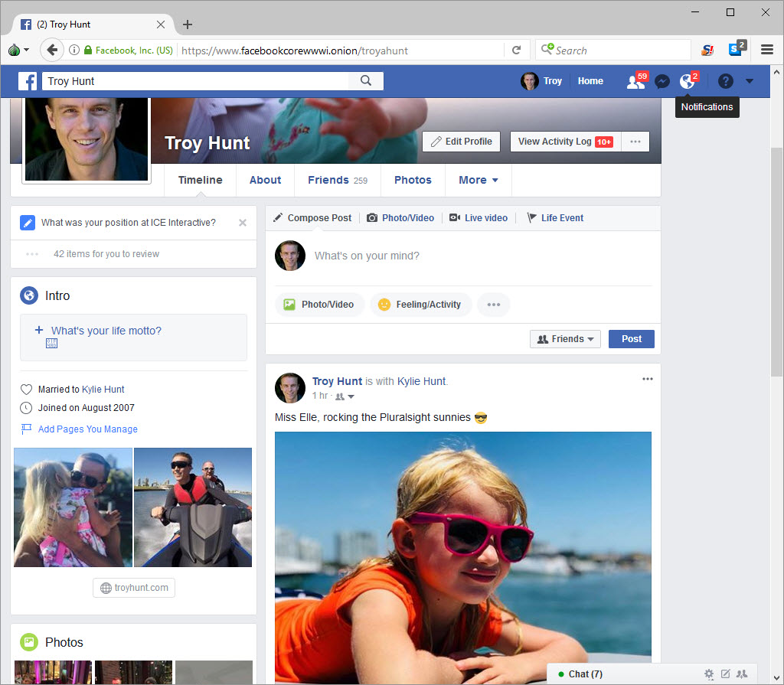Image resolution: width=784 pixels, height=685 pixels.
Task: Start a Live video
Action: coord(479,217)
